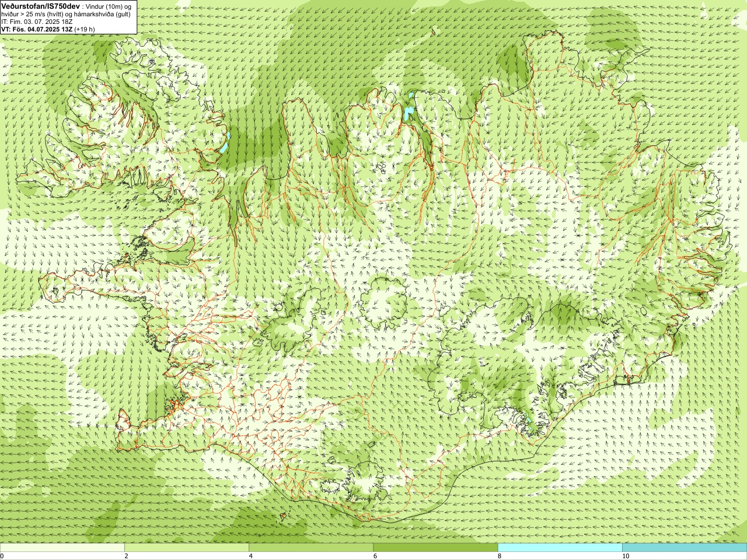Click the 'IT: Fim. 03. 07. 2025 18Z' line
Image resolution: width=747 pixels, height=560 pixels.
[x=37, y=22]
